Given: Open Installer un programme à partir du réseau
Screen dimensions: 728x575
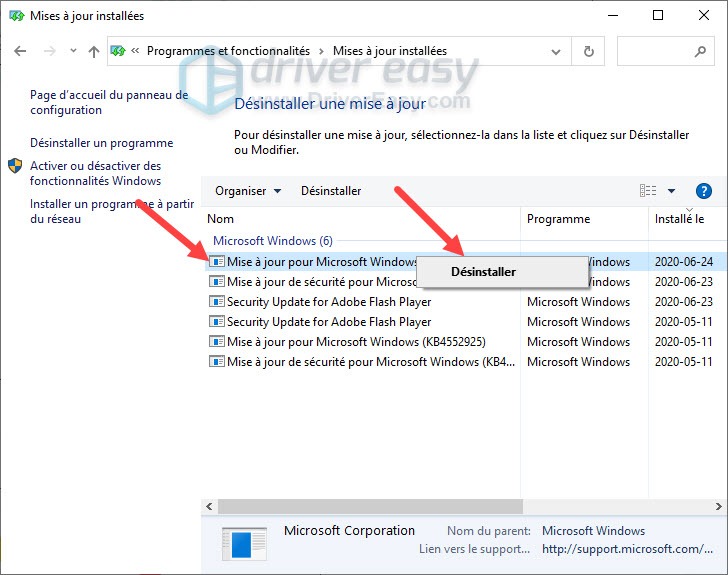Looking at the screenshot, I should pos(112,211).
